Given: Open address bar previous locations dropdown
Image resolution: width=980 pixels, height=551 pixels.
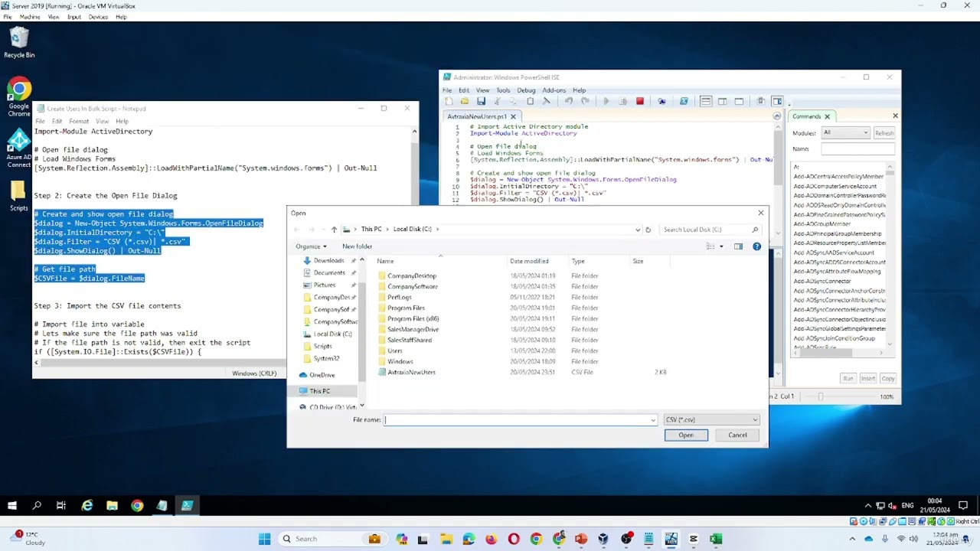Looking at the screenshot, I should pyautogui.click(x=638, y=230).
